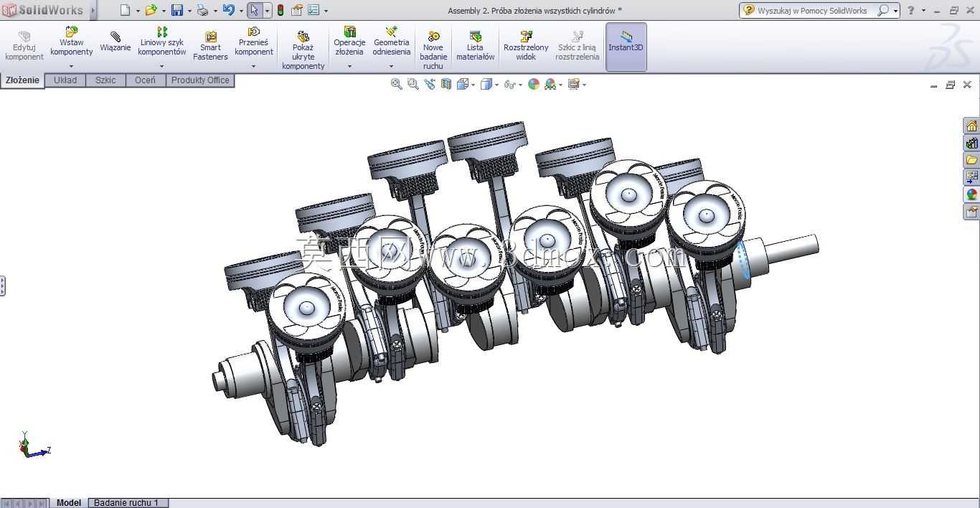The width and height of the screenshot is (980, 508).
Task: Toggle Instant3D mode
Action: 626,47
